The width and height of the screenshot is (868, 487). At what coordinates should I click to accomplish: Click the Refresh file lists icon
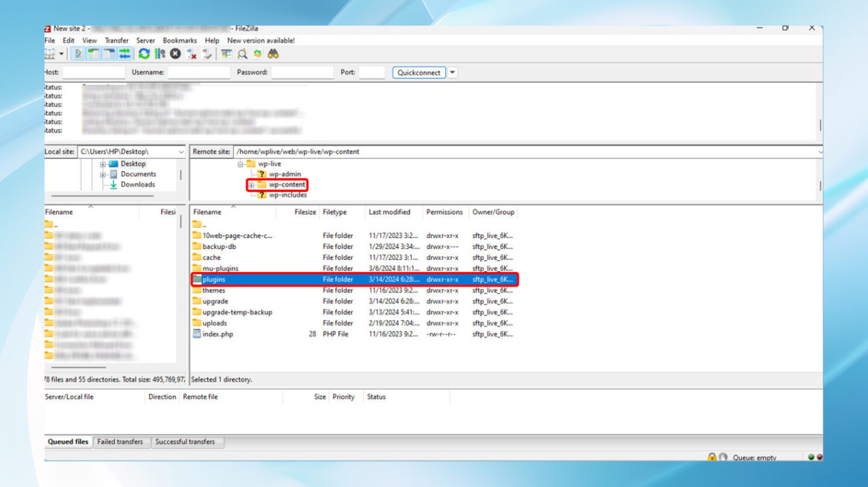click(x=144, y=54)
